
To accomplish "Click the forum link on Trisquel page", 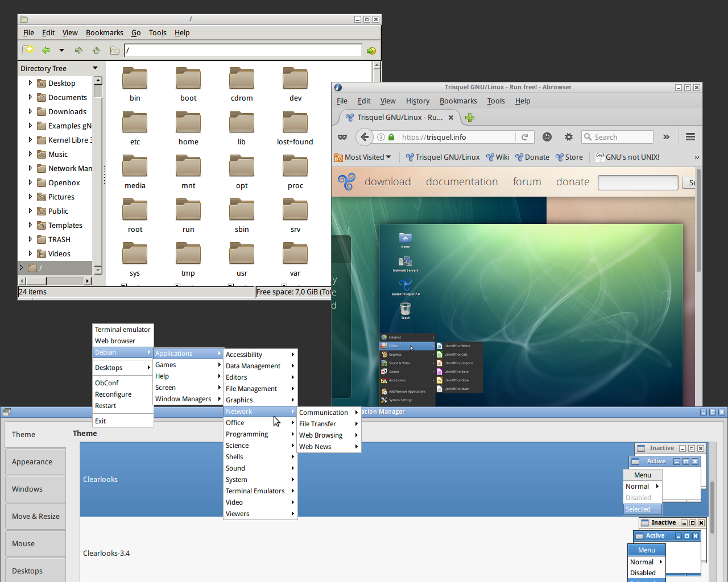I will click(527, 182).
